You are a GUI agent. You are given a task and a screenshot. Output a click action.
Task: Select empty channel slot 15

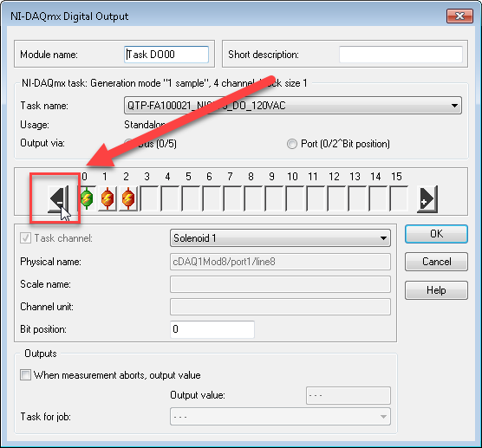pos(399,198)
